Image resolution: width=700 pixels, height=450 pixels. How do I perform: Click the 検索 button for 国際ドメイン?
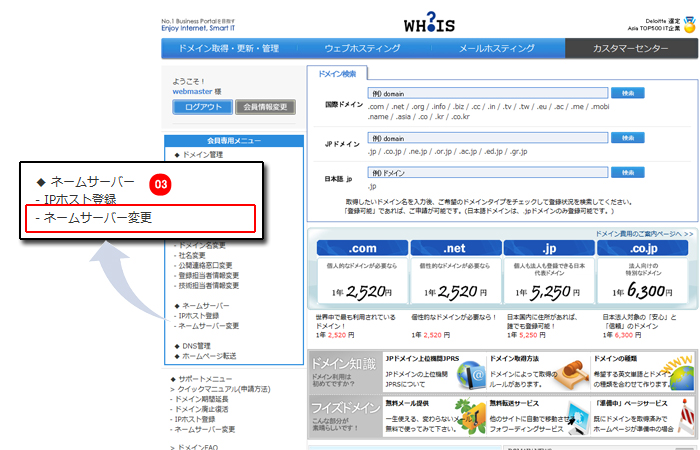point(628,93)
